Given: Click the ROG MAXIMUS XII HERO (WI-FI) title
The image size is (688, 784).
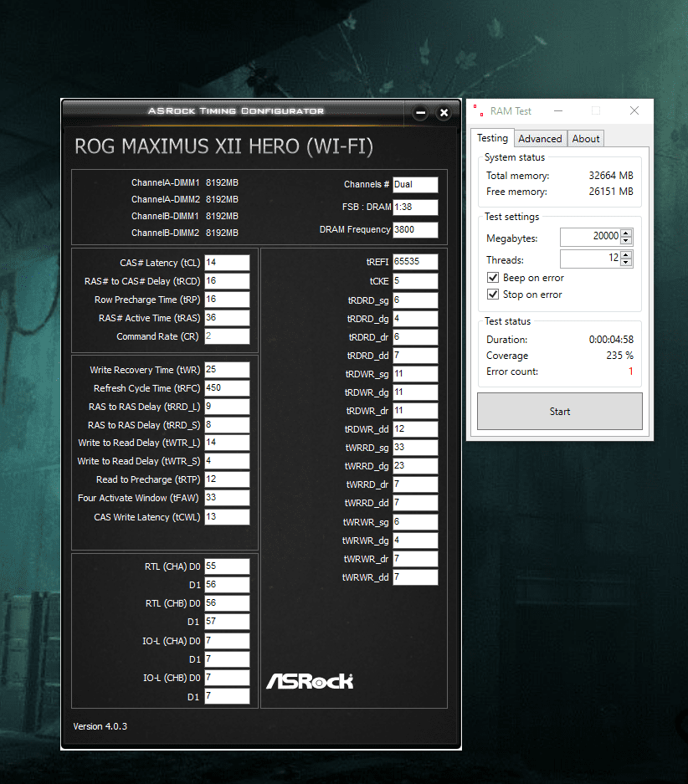Looking at the screenshot, I should (x=223, y=146).
